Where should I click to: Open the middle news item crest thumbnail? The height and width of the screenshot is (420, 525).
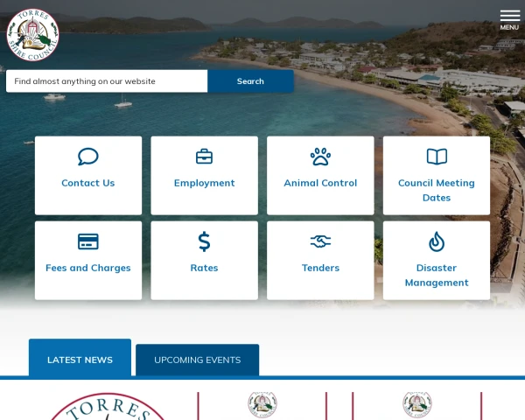pos(262,404)
